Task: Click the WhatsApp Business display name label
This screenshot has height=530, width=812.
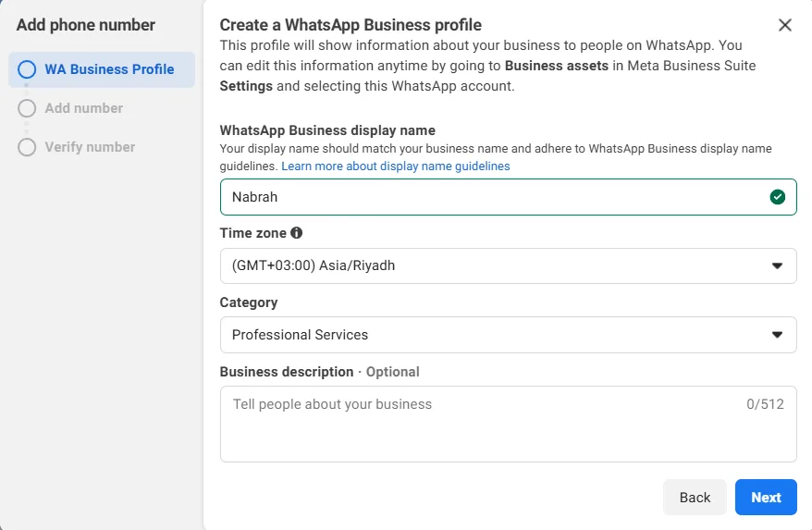Action: click(327, 130)
